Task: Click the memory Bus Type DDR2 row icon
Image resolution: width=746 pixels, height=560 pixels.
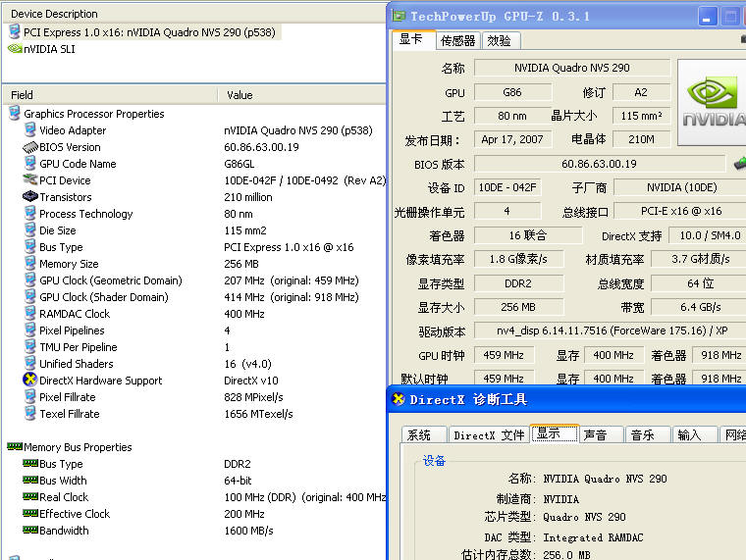Action: (x=30, y=463)
